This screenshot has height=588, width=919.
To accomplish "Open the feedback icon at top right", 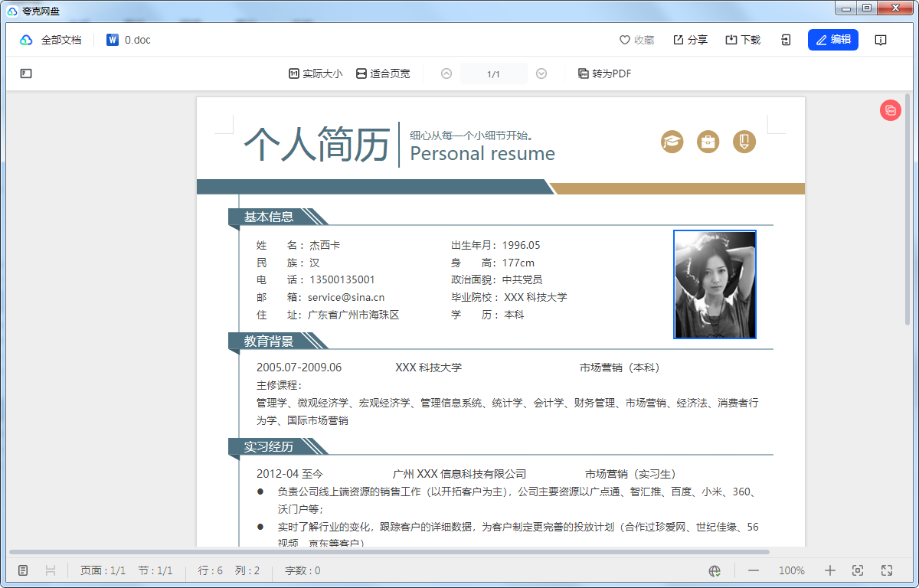I will coord(881,40).
